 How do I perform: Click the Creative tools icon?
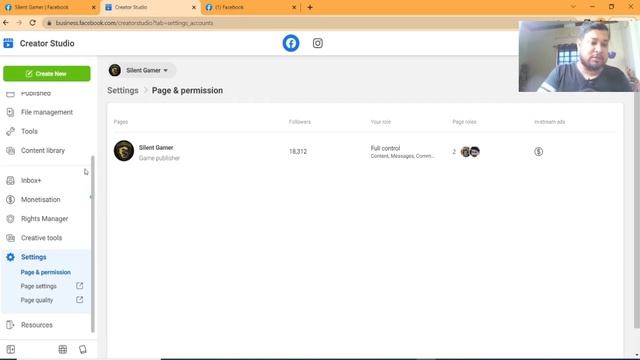[10, 238]
